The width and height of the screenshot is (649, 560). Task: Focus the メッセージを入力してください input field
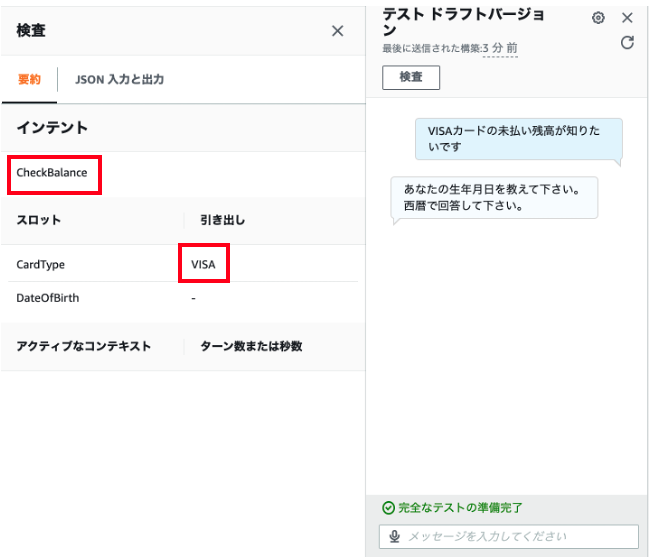[509, 536]
